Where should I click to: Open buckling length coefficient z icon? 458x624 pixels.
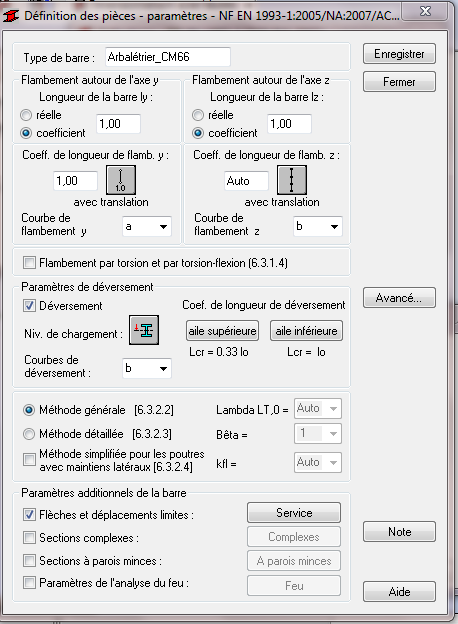click(x=292, y=180)
